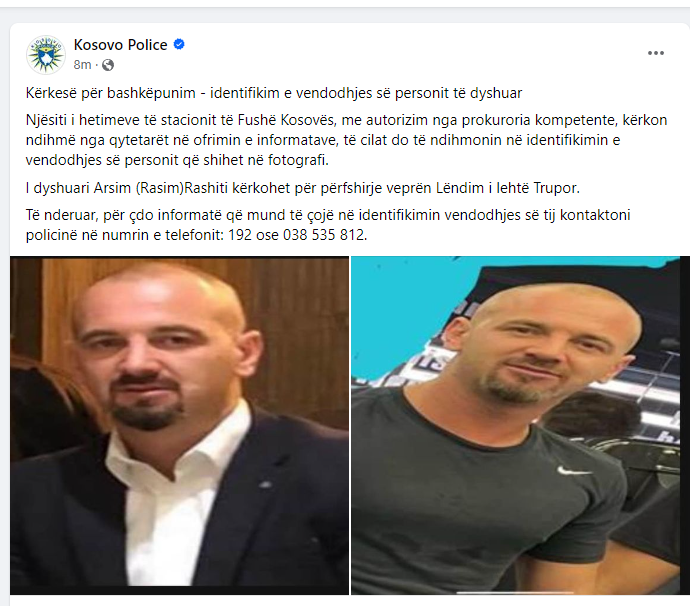Viewport: 690px width, 606px height.
Task: Open the 8m post timestamp
Action: [82, 65]
